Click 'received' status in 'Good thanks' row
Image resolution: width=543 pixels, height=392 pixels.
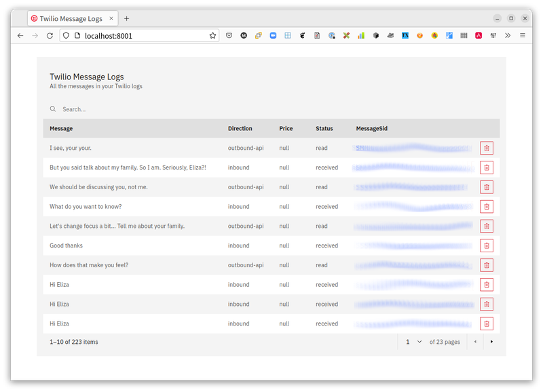[x=327, y=246]
